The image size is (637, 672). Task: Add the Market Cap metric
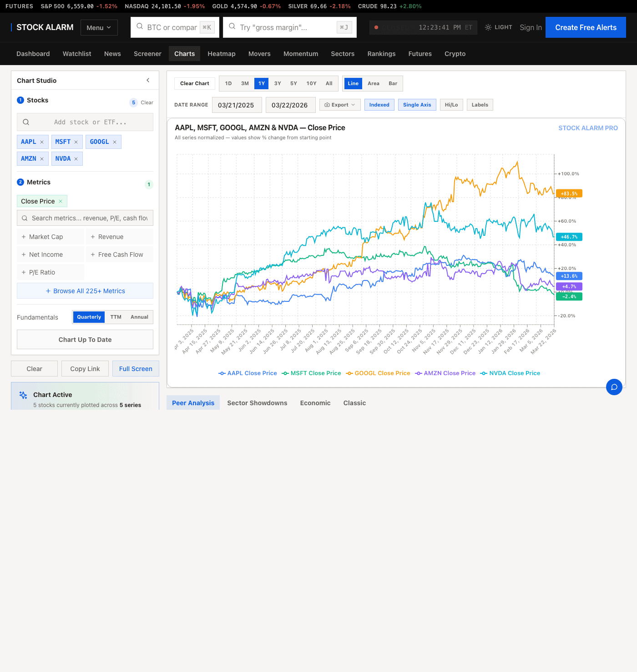click(x=51, y=237)
